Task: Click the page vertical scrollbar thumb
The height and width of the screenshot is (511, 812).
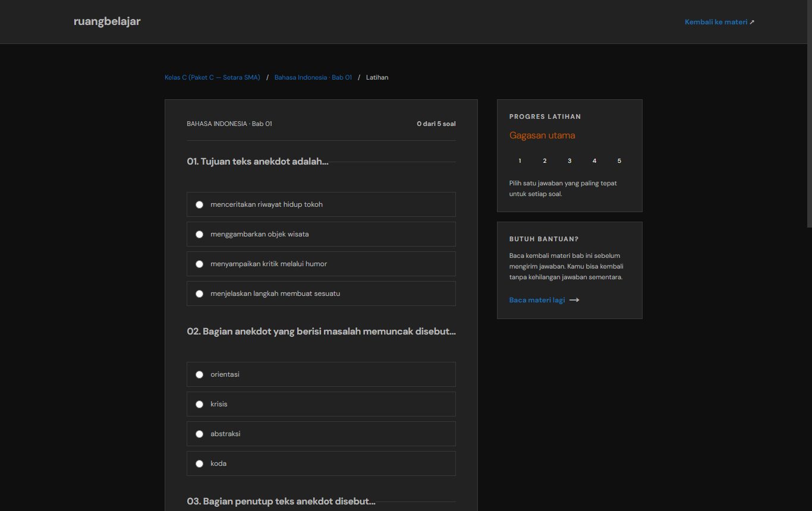Action: click(x=809, y=113)
